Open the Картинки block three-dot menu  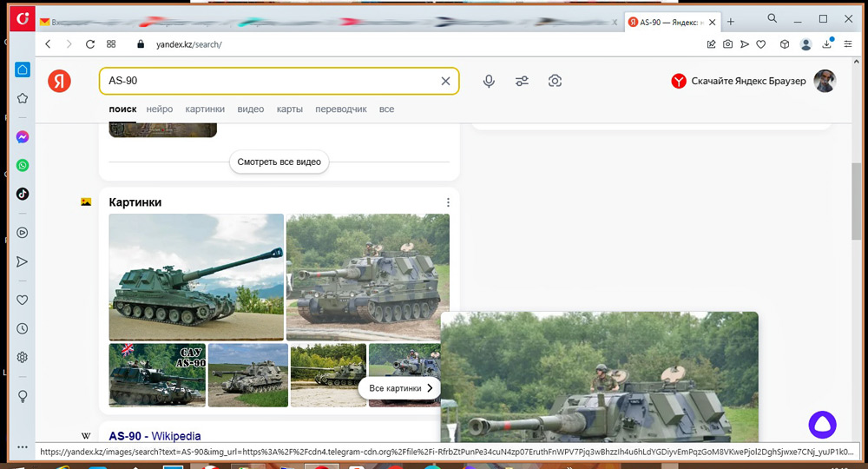pyautogui.click(x=448, y=202)
